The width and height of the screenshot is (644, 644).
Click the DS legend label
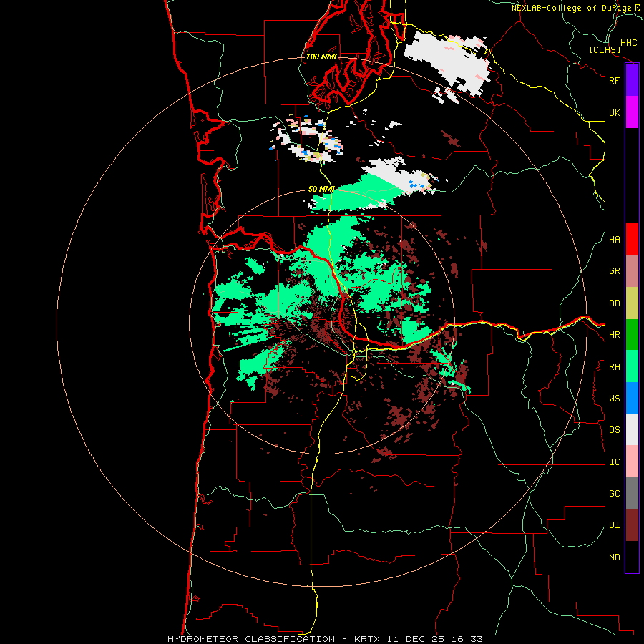(x=614, y=430)
